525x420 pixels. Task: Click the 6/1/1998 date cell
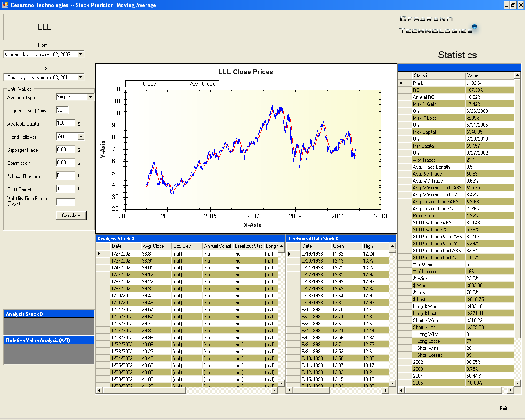[x=316, y=310]
